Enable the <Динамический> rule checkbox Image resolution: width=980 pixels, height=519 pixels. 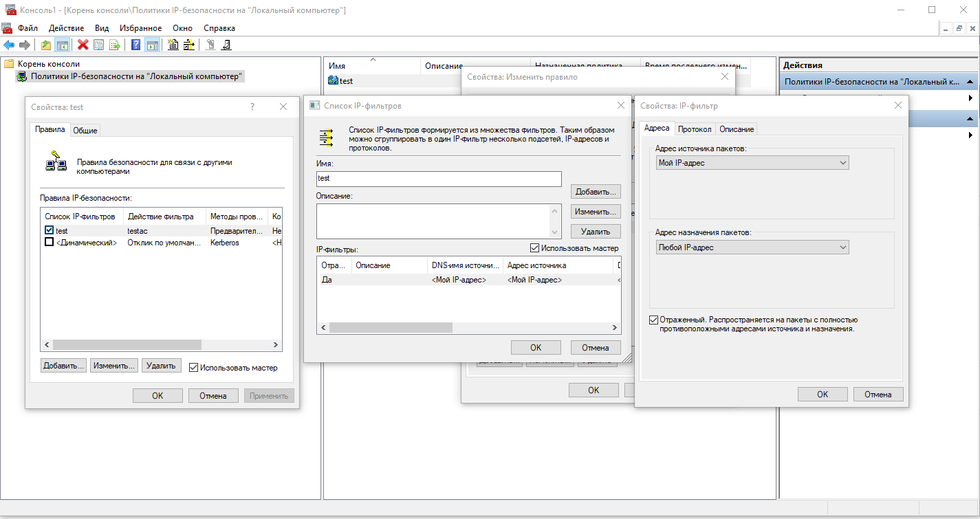50,243
